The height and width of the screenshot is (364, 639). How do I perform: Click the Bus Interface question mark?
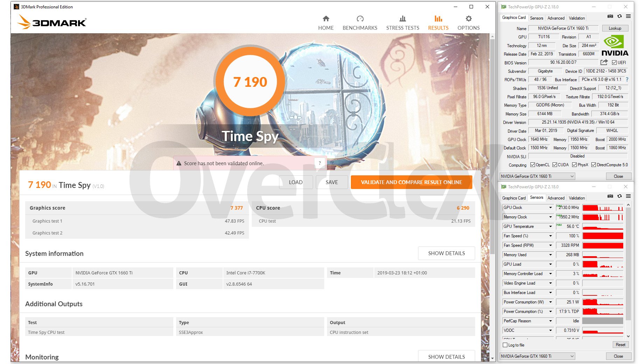(x=627, y=79)
